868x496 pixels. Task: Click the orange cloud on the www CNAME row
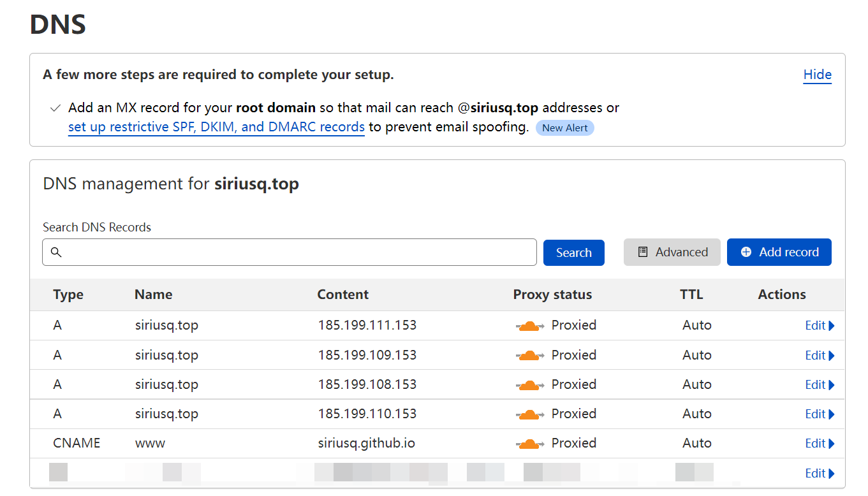coord(529,443)
